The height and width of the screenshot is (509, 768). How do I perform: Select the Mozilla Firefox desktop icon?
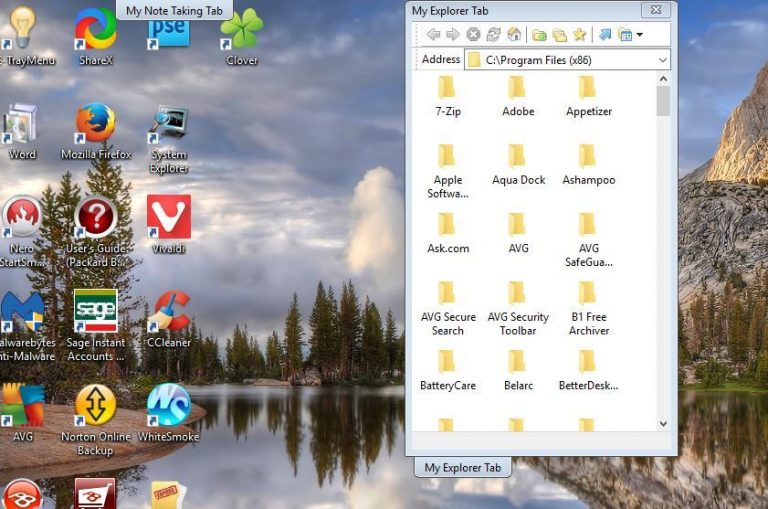point(96,131)
